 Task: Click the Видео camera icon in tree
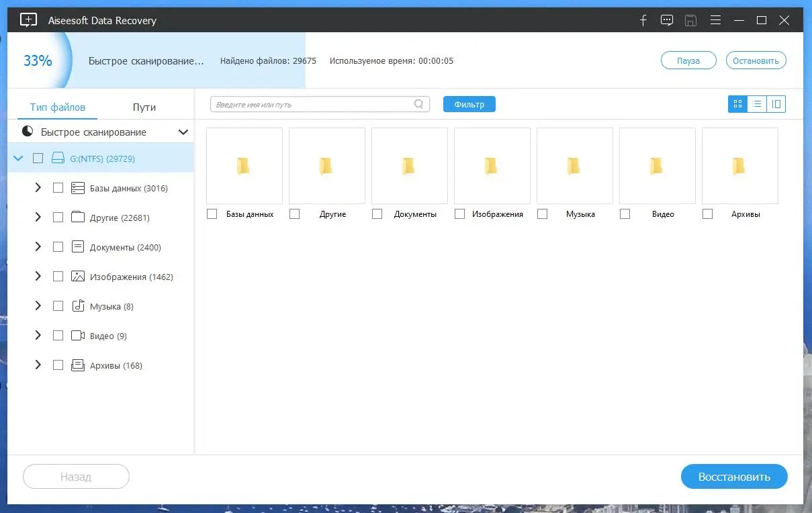coord(77,335)
